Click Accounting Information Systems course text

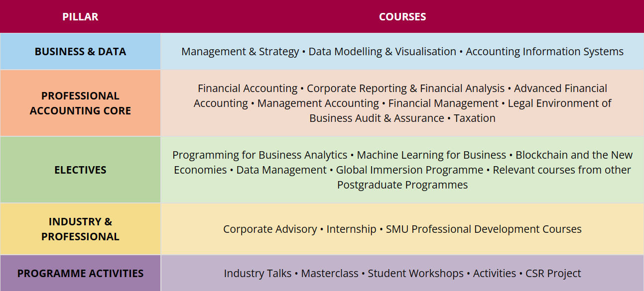click(544, 51)
